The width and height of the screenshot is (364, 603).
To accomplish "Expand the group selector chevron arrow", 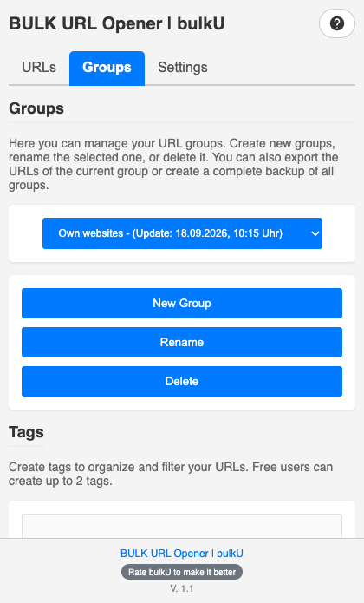I will coord(315,233).
